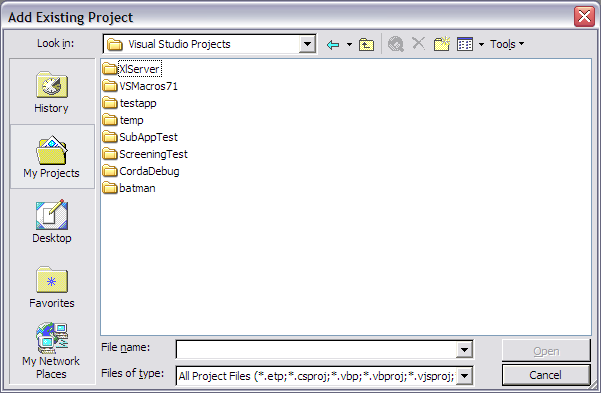Image resolution: width=601 pixels, height=393 pixels.
Task: Open the Views dropdown arrow
Action: [x=481, y=44]
